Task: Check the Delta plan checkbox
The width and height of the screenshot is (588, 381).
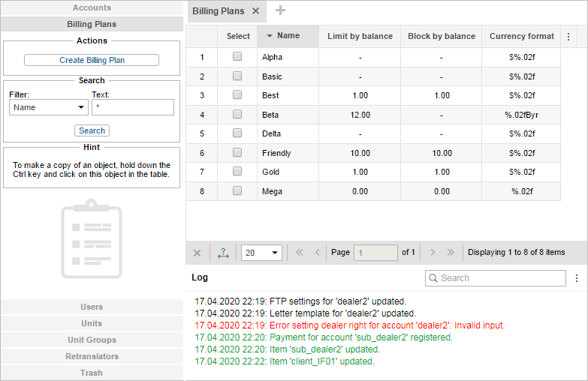Action: click(x=237, y=133)
